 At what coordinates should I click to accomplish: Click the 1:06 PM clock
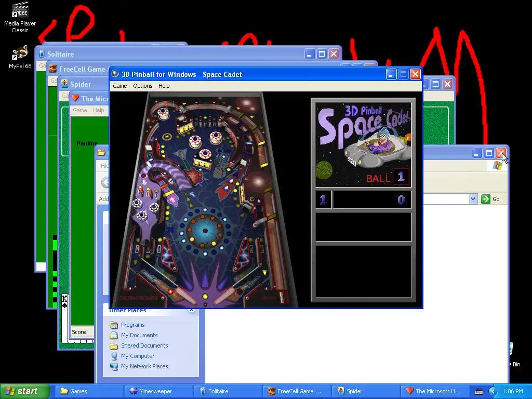pos(513,391)
